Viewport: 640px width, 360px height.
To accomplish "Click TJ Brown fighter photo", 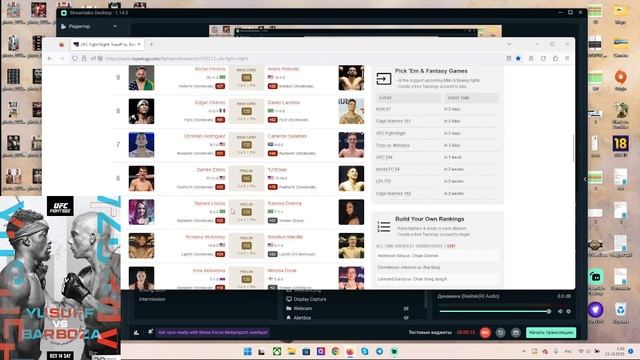I will point(351,178).
